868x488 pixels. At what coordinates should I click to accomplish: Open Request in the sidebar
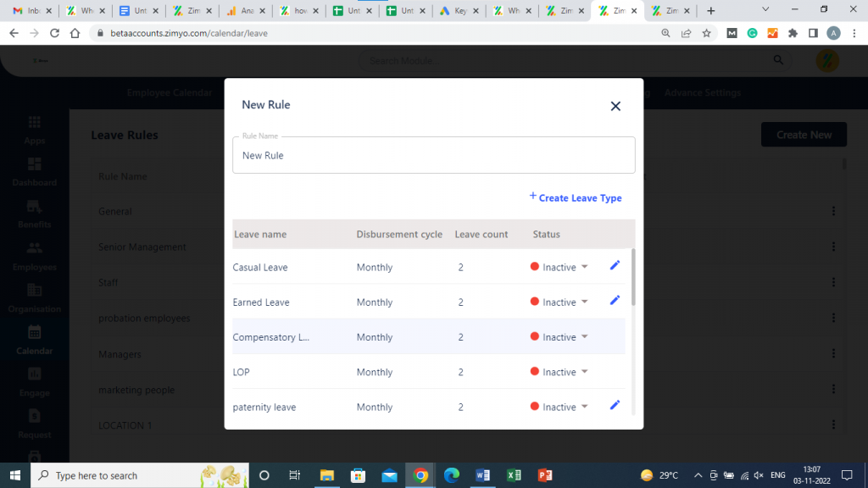(x=34, y=425)
